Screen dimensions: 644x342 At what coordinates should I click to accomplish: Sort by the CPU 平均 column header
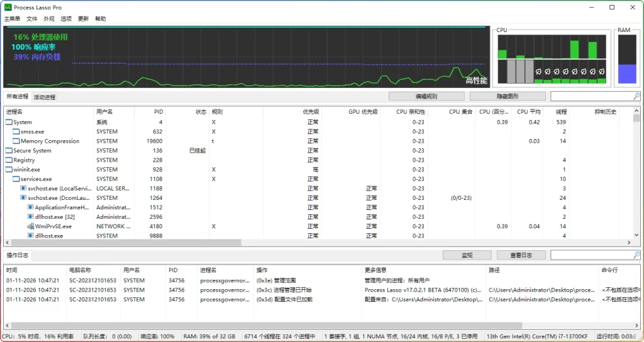(x=527, y=112)
